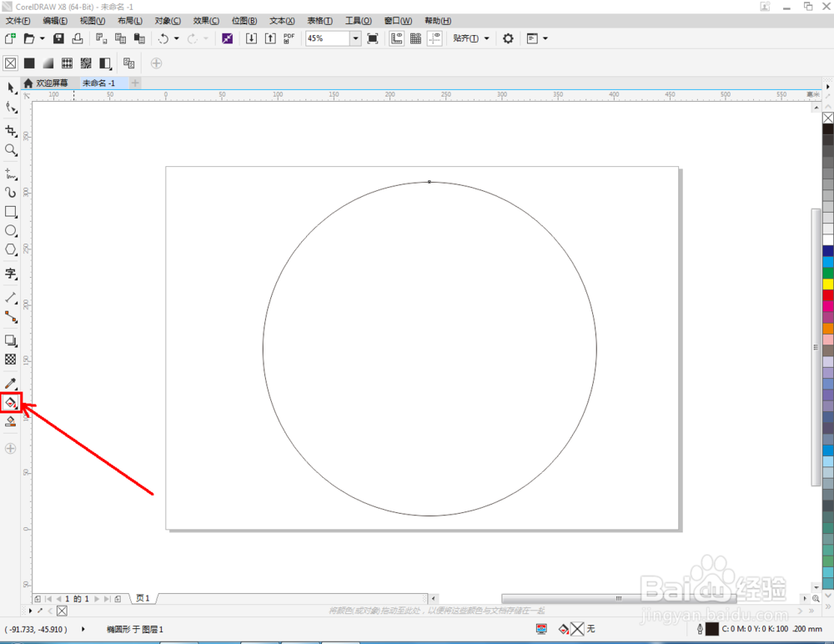The width and height of the screenshot is (834, 644).
Task: Select the Parallel Dimension tool
Action: coord(11,298)
